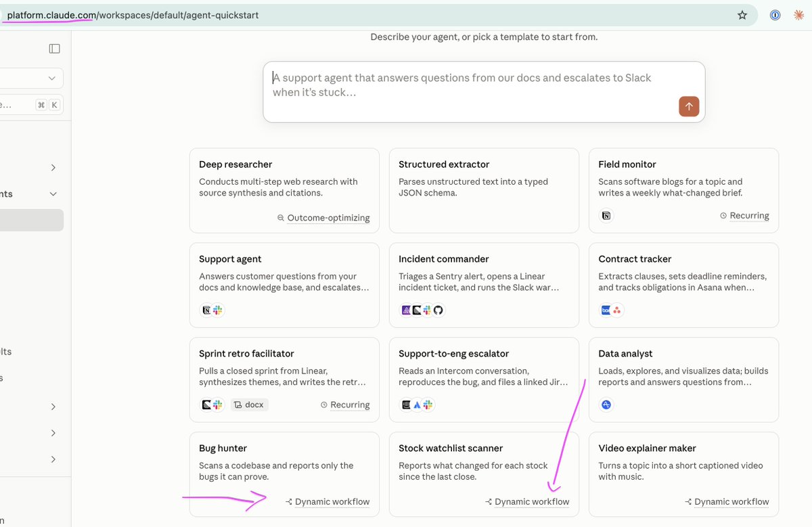The height and width of the screenshot is (527, 812).
Task: Click 'Scans a codebase and reports only' description
Action: pos(276,472)
